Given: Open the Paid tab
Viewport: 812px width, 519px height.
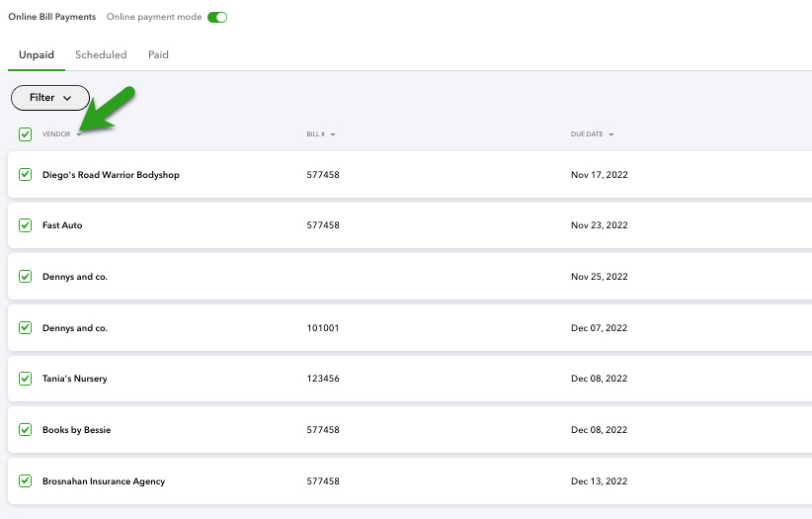Looking at the screenshot, I should 158,55.
